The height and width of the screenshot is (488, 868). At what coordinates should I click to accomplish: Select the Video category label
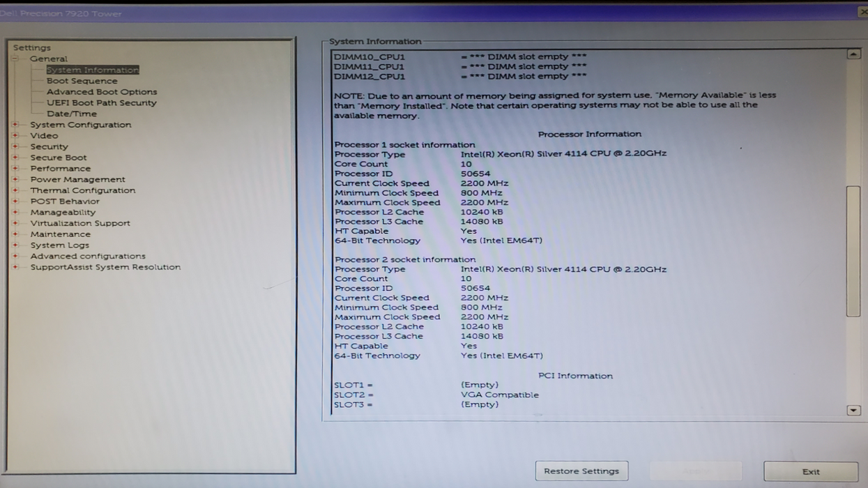pyautogui.click(x=44, y=135)
